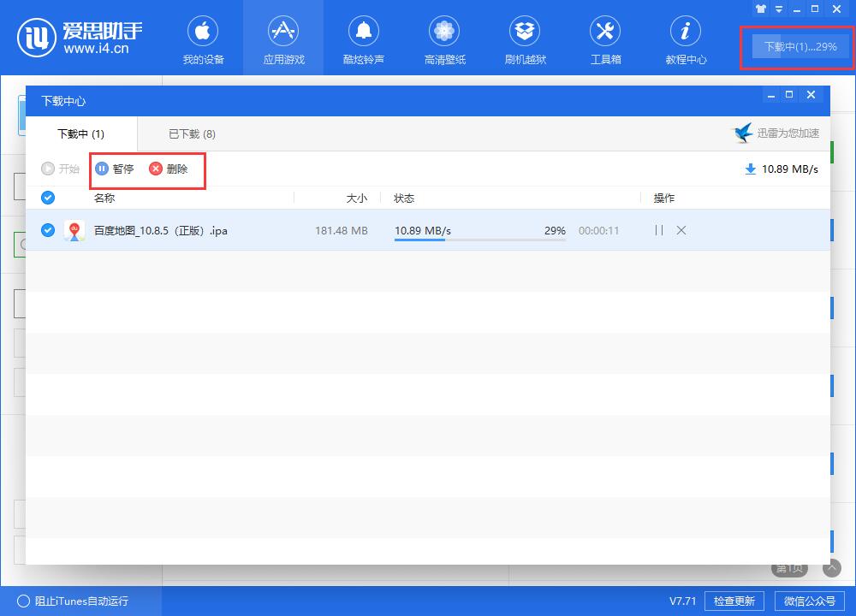856x616 pixels.
Task: Pause the 百度地图 download via row pause icon
Action: (659, 230)
